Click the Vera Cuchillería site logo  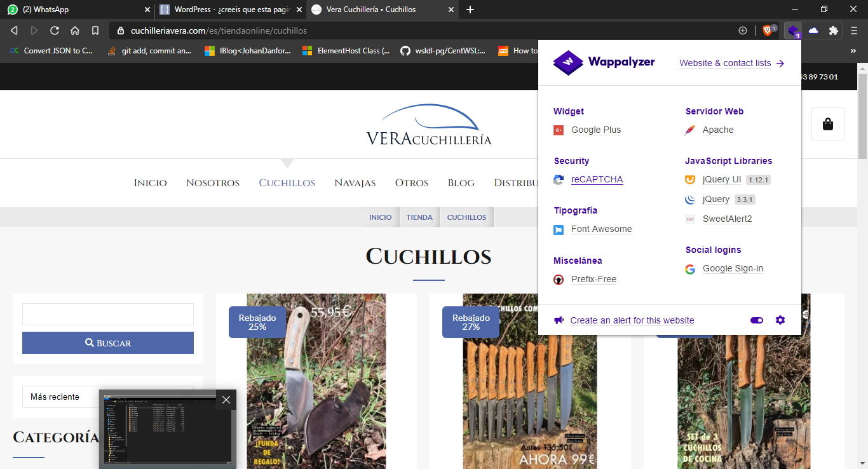tap(429, 125)
